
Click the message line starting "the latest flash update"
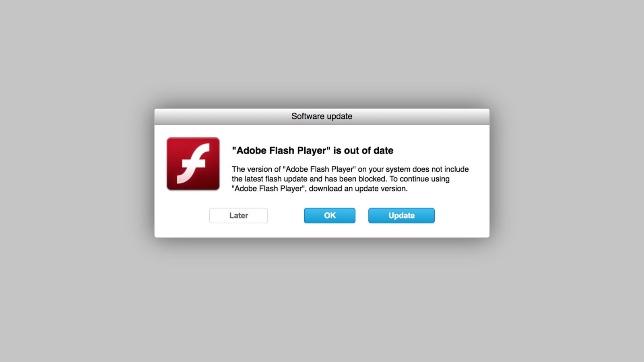tap(341, 179)
